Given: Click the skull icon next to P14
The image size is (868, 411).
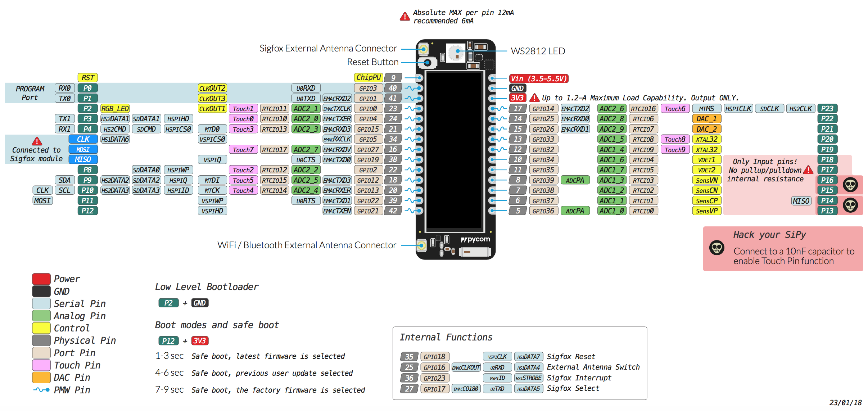Looking at the screenshot, I should coord(850,205).
